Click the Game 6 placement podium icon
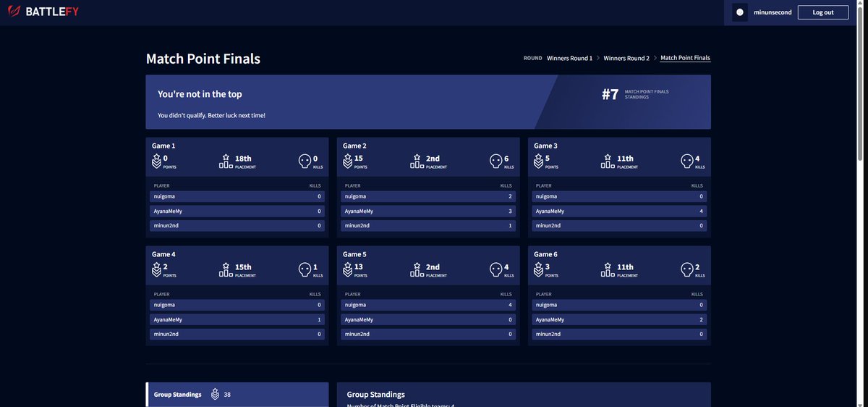The width and height of the screenshot is (868, 407). coord(608,269)
